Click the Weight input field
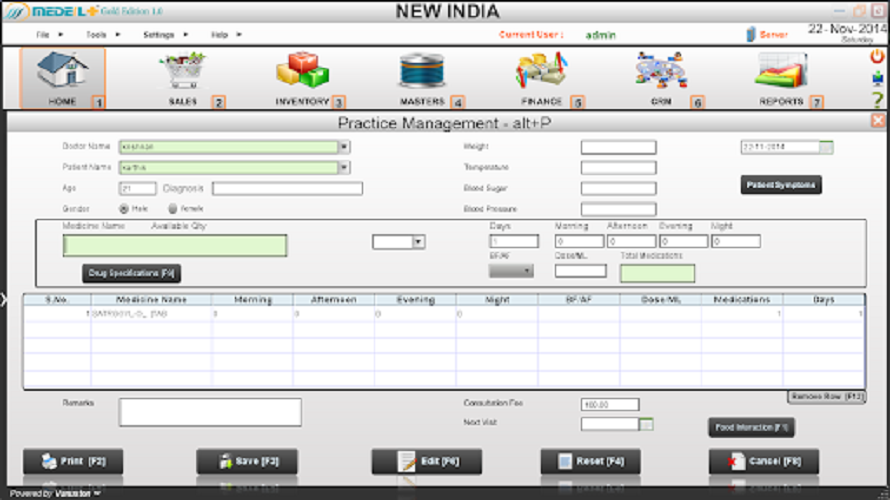The image size is (890, 500). tap(619, 148)
